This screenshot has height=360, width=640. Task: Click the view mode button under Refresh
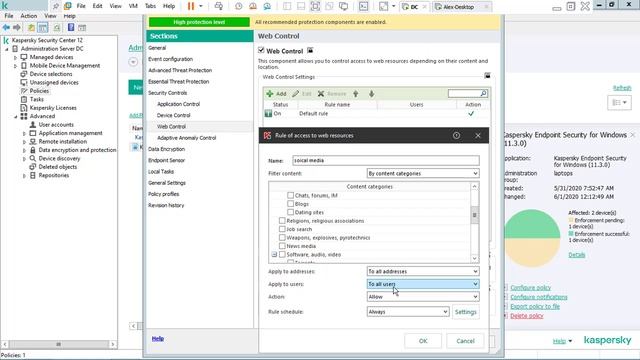(x=619, y=102)
